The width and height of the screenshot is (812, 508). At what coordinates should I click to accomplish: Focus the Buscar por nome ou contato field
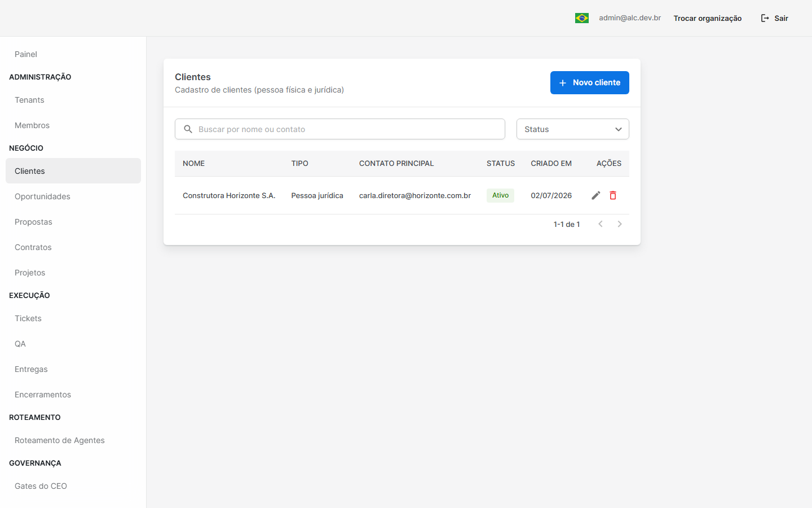(x=340, y=129)
